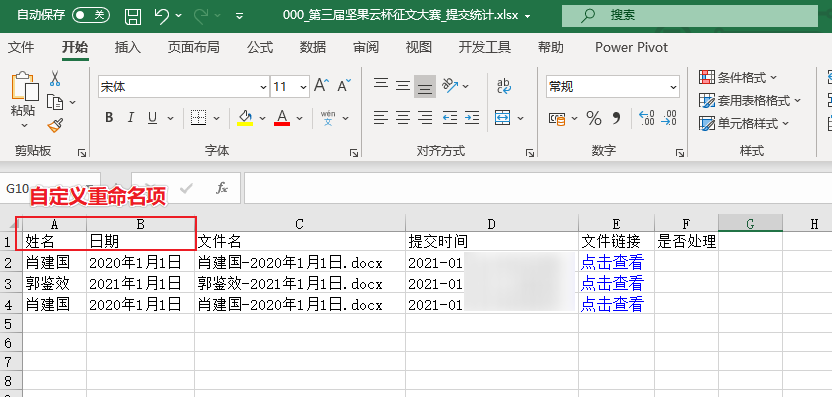The width and height of the screenshot is (832, 397).
Task: Increase decimal places
Action: coord(646,118)
